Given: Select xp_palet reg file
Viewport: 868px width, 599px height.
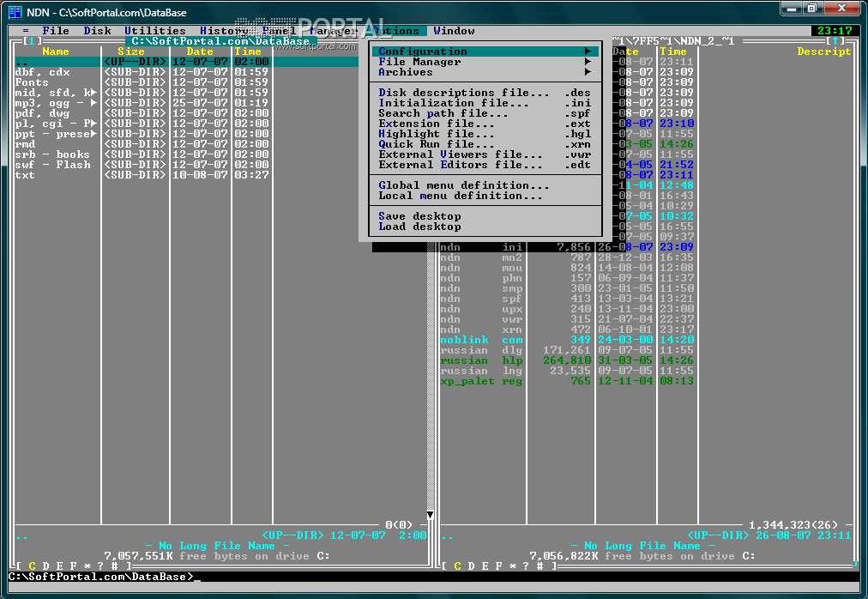Looking at the screenshot, I should tap(566, 381).
